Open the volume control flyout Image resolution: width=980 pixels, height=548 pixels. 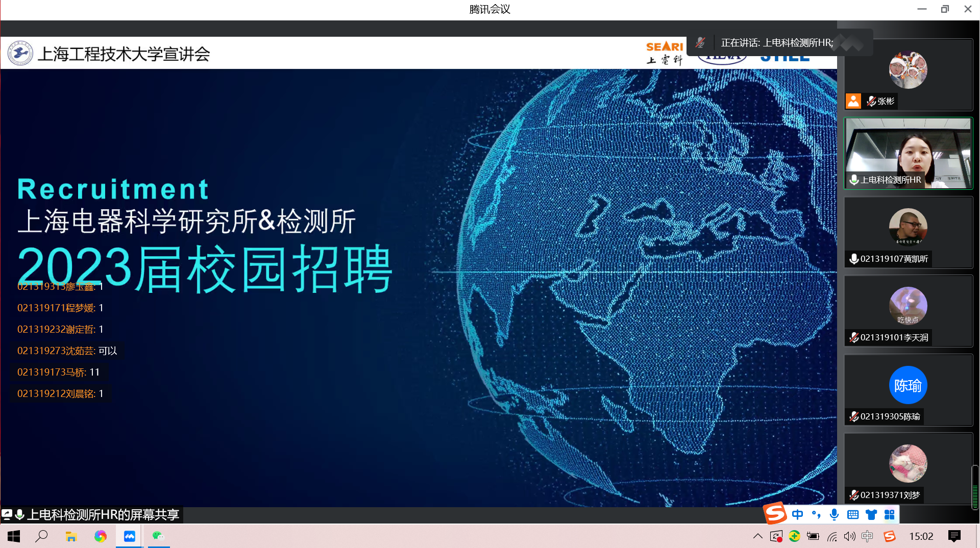pyautogui.click(x=849, y=536)
